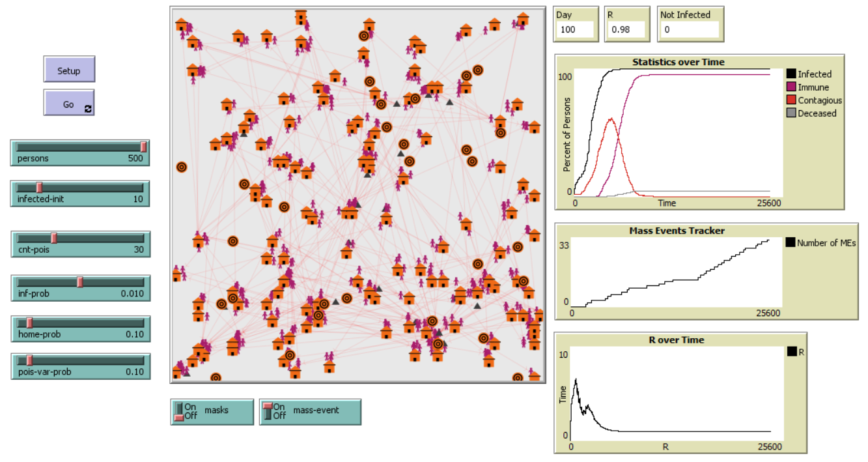Select the Not Infected monitor value
868x462 pixels.
[690, 29]
